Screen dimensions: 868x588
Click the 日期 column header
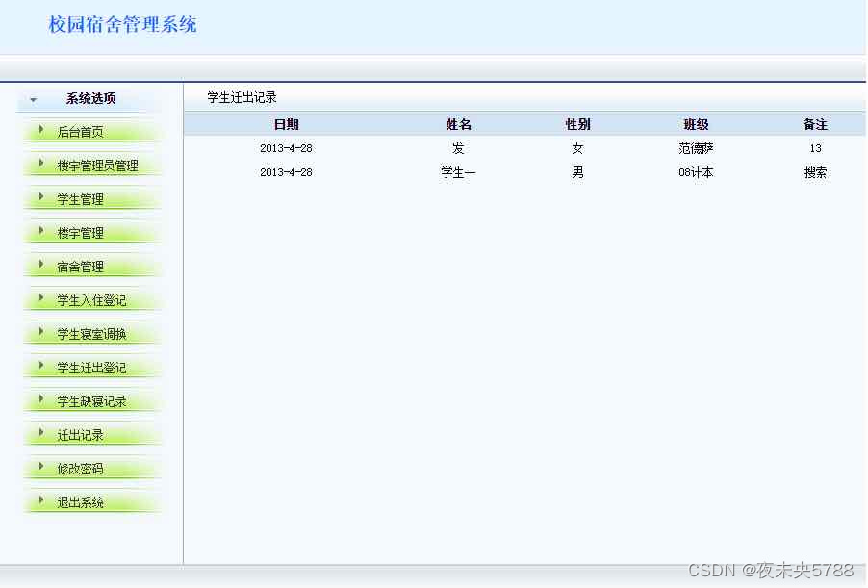[286, 124]
